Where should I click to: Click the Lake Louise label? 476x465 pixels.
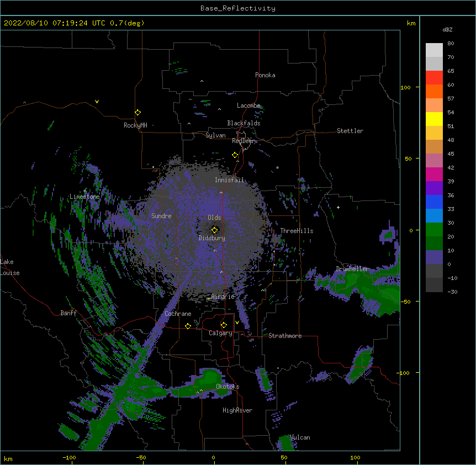pyautogui.click(x=10, y=267)
